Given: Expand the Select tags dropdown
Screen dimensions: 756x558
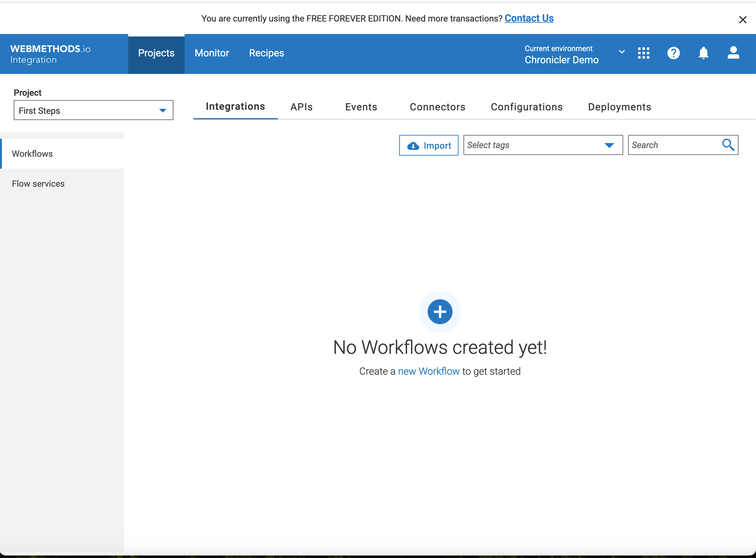Looking at the screenshot, I should [x=542, y=145].
